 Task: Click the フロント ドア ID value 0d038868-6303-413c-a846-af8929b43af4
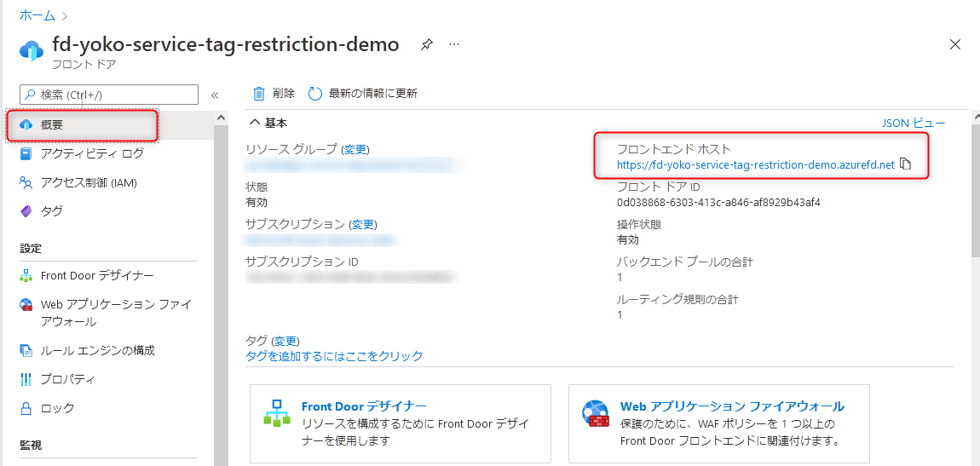(x=718, y=203)
